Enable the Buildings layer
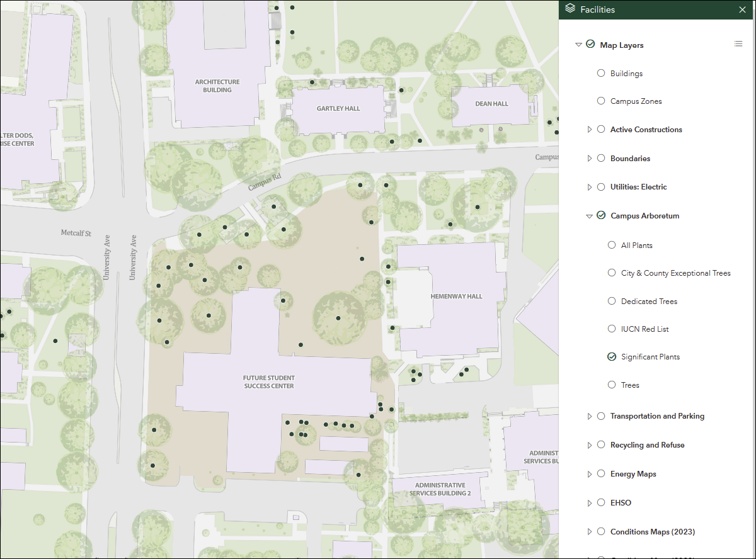The height and width of the screenshot is (559, 756). pos(600,73)
